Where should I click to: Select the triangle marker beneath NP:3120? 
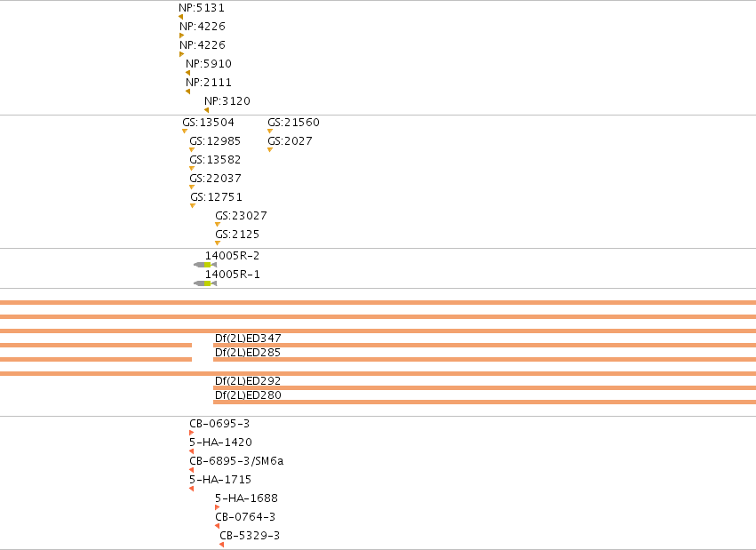pyautogui.click(x=207, y=110)
